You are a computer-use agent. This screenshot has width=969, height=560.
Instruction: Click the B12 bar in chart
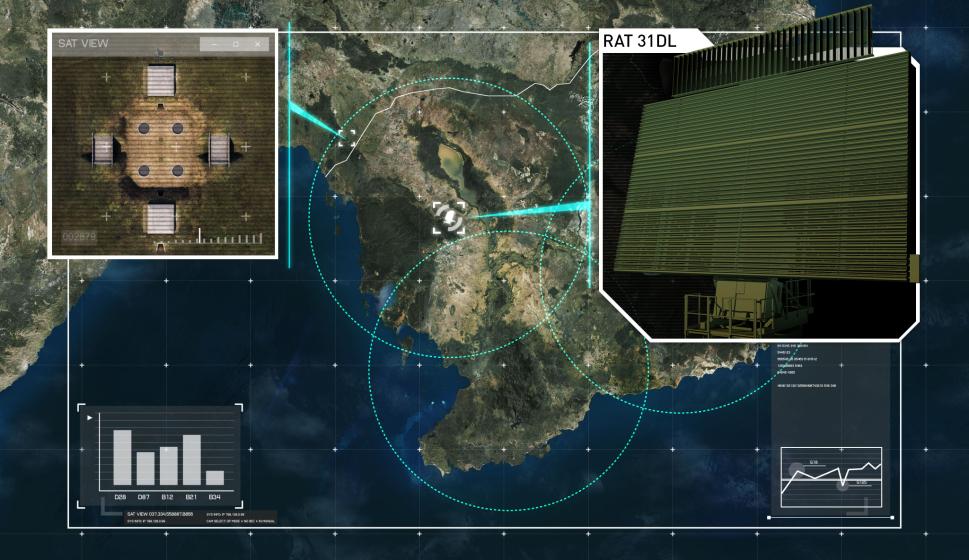pyautogui.click(x=168, y=466)
